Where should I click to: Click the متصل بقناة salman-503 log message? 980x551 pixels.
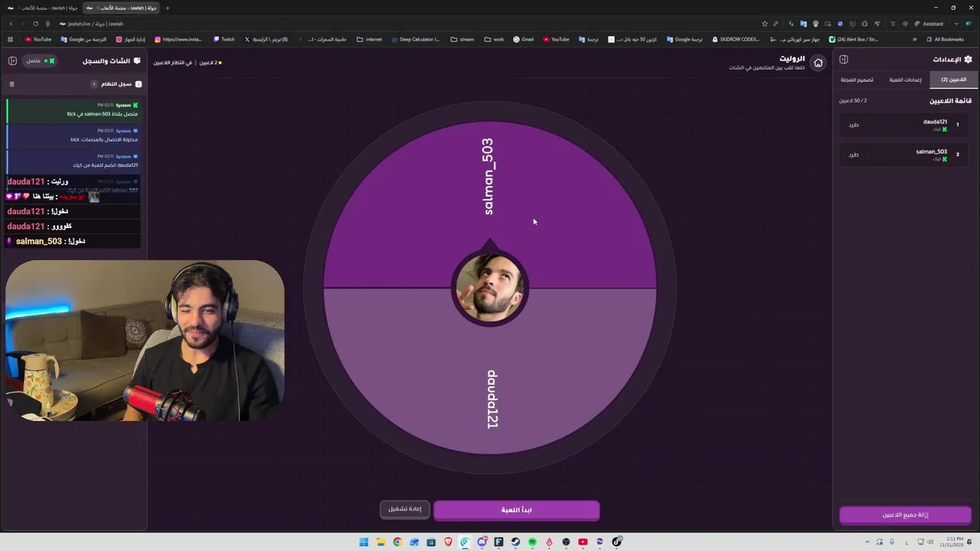click(73, 110)
